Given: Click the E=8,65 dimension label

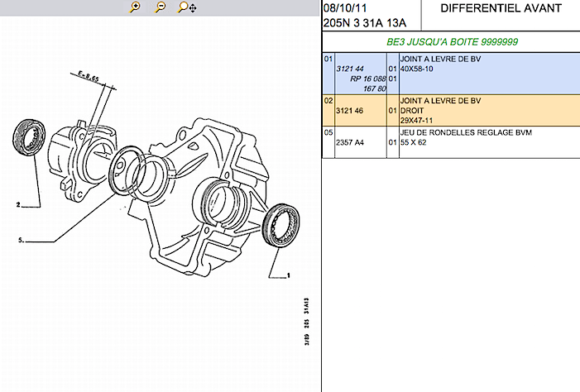Looking at the screenshot, I should coord(89,76).
